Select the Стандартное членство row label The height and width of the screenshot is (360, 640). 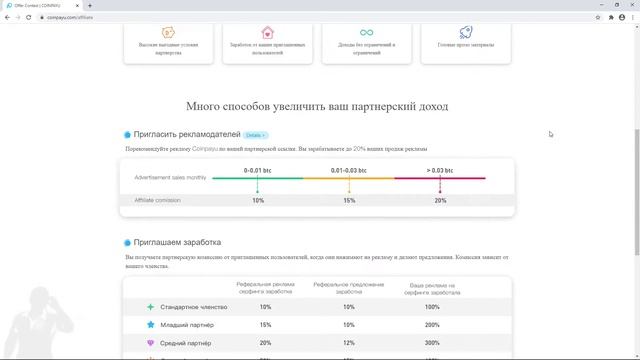(x=193, y=307)
